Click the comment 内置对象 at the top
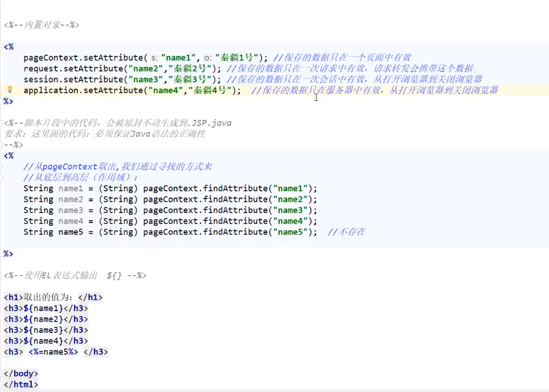 tap(42, 25)
